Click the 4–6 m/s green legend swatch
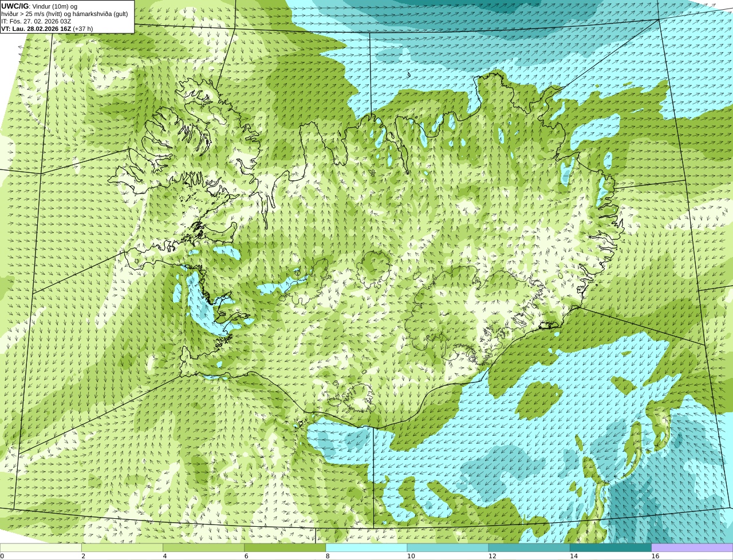Image resolution: width=733 pixels, height=560 pixels. (203, 548)
